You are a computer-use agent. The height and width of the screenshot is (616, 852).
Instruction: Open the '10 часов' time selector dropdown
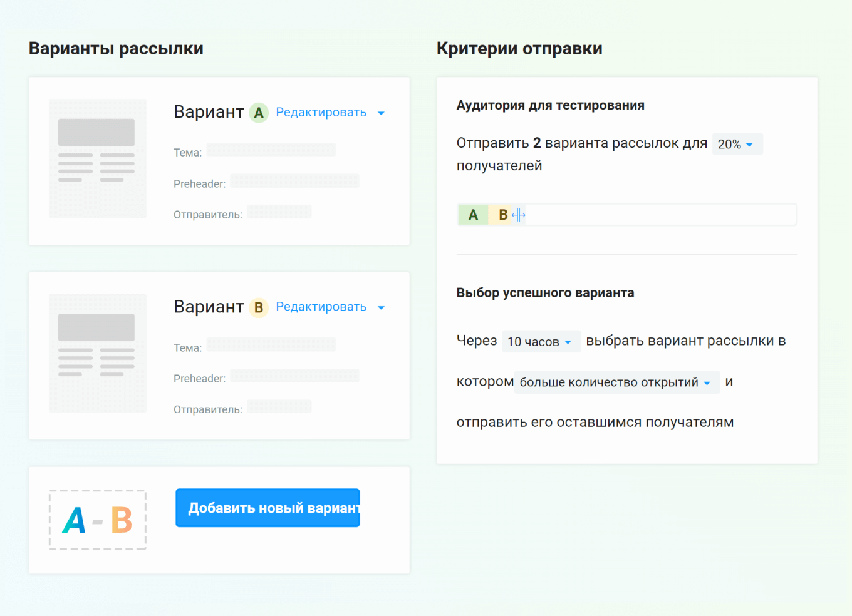(x=541, y=341)
